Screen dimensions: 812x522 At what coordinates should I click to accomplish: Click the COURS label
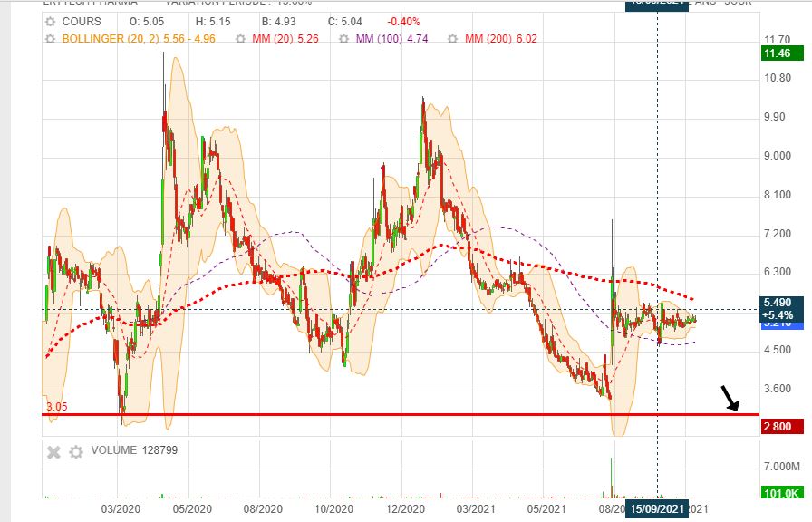coord(82,22)
